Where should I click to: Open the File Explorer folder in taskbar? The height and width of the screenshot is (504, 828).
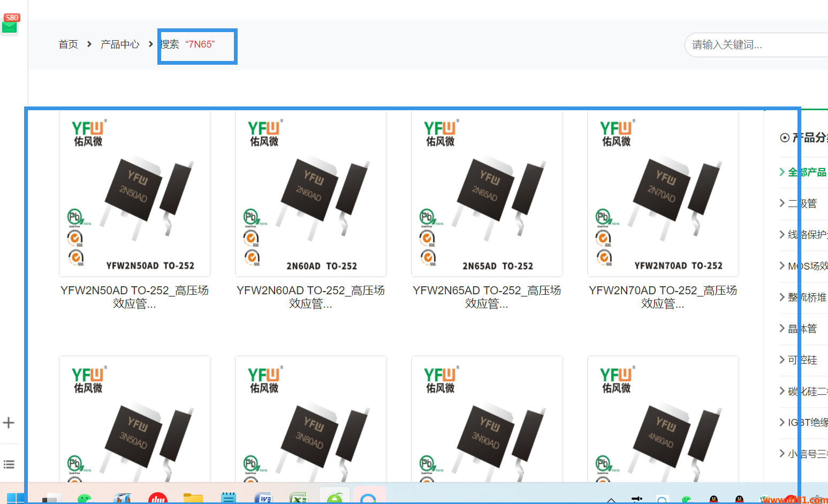193,498
